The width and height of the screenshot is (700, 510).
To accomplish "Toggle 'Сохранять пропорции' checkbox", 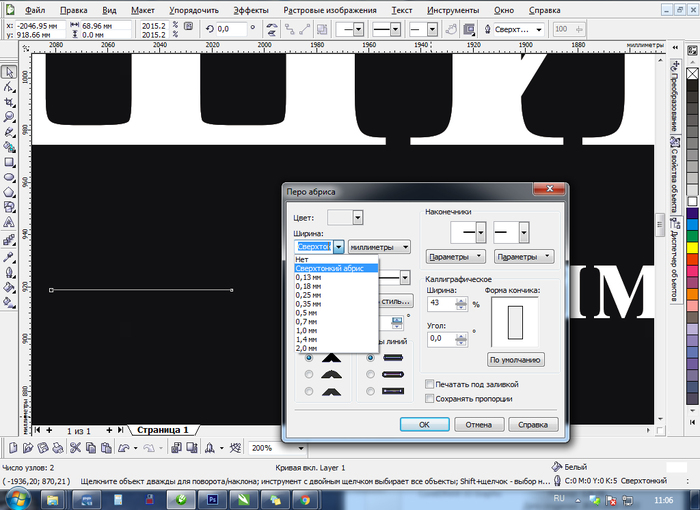I will tap(430, 398).
